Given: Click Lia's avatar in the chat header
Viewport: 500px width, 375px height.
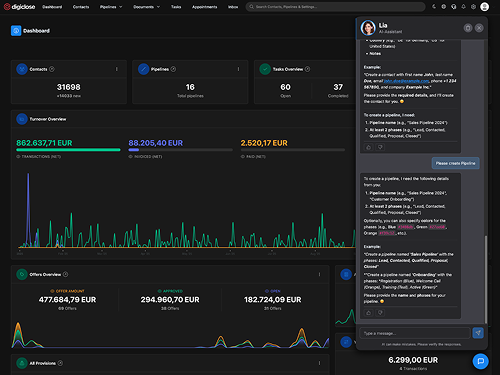Looking at the screenshot, I should click(x=368, y=28).
